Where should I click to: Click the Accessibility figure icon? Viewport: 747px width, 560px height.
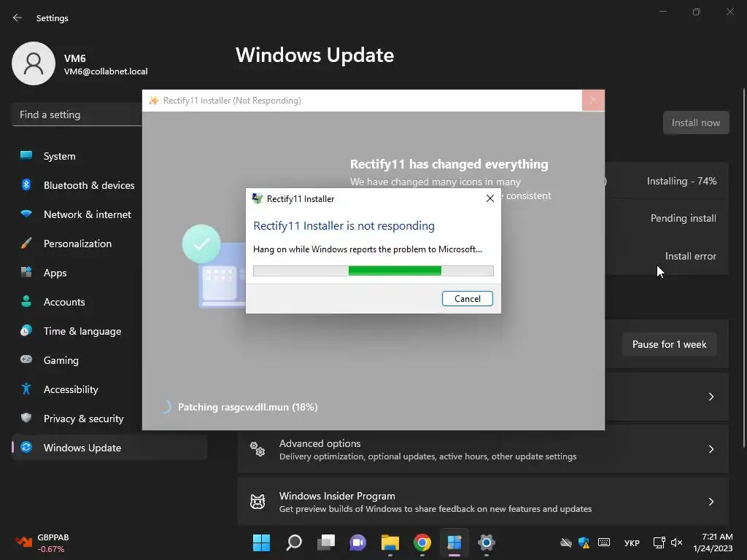pyautogui.click(x=26, y=389)
